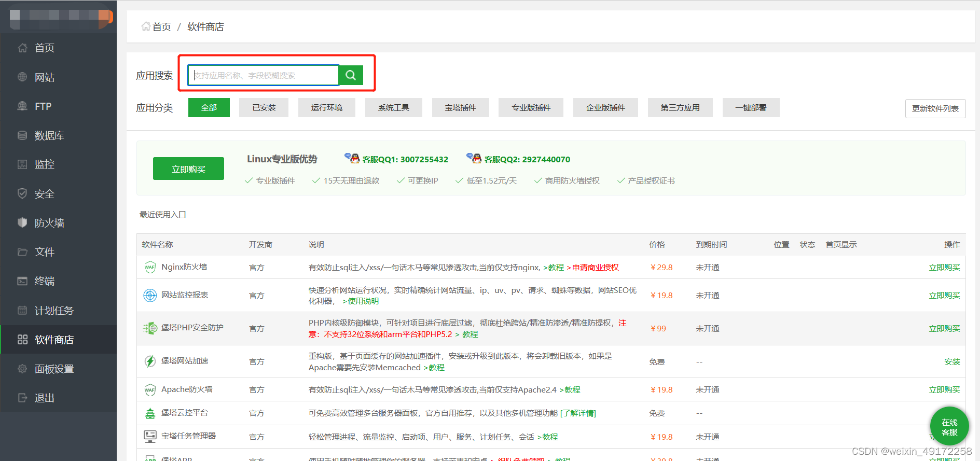The image size is (980, 461).
Task: Click the firewall shield icon beside 防火墙
Action: click(22, 222)
